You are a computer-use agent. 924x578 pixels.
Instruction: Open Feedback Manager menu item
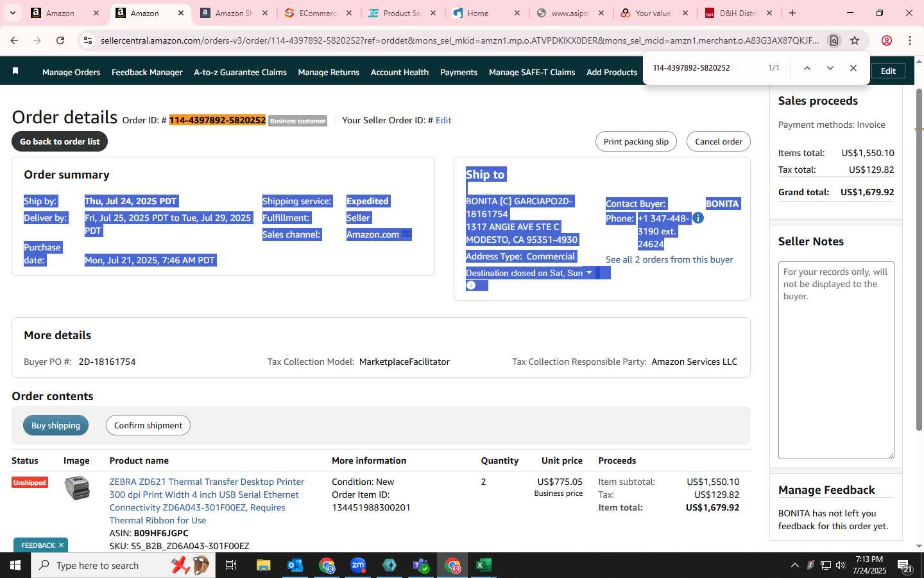147,72
